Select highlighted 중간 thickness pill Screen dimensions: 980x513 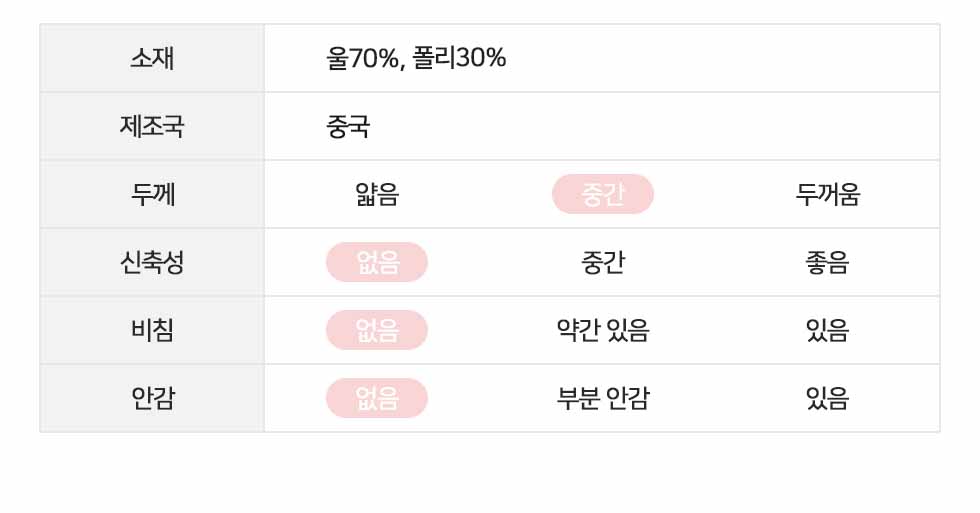pos(602,194)
